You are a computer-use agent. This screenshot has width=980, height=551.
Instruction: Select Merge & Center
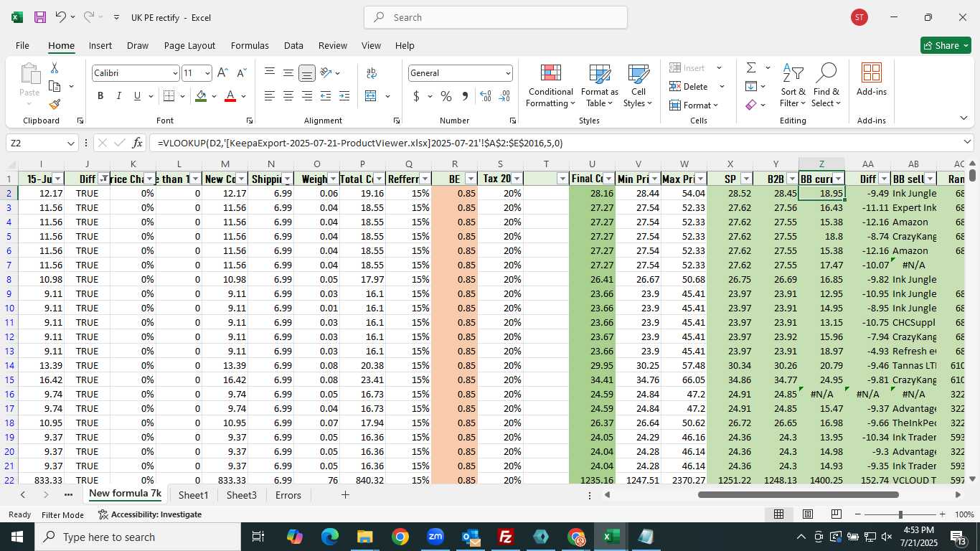(371, 96)
